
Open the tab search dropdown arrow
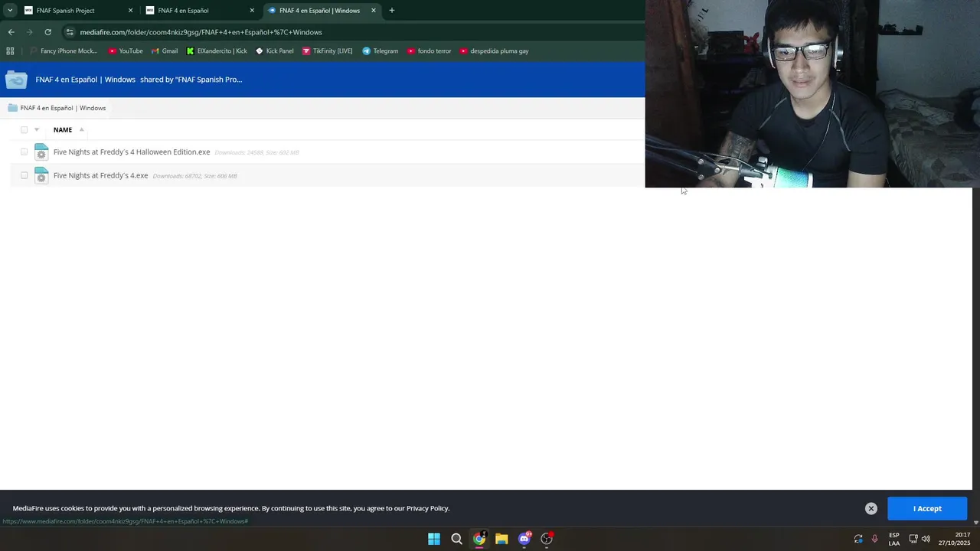click(x=10, y=11)
